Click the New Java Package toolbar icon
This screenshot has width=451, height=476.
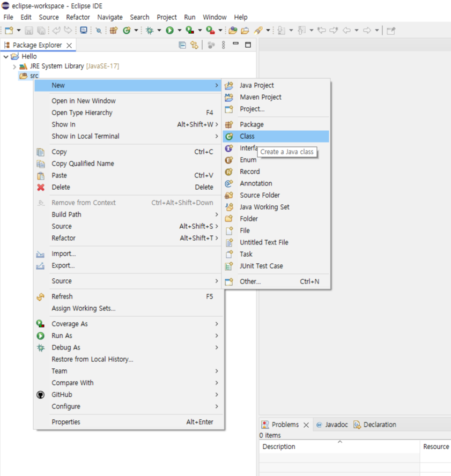pos(114,31)
